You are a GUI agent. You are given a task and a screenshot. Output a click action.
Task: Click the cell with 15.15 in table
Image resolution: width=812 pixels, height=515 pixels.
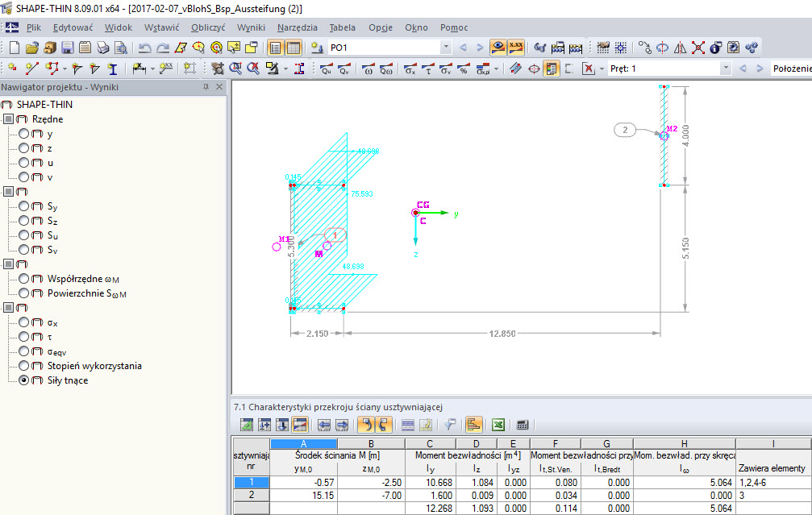point(303,495)
